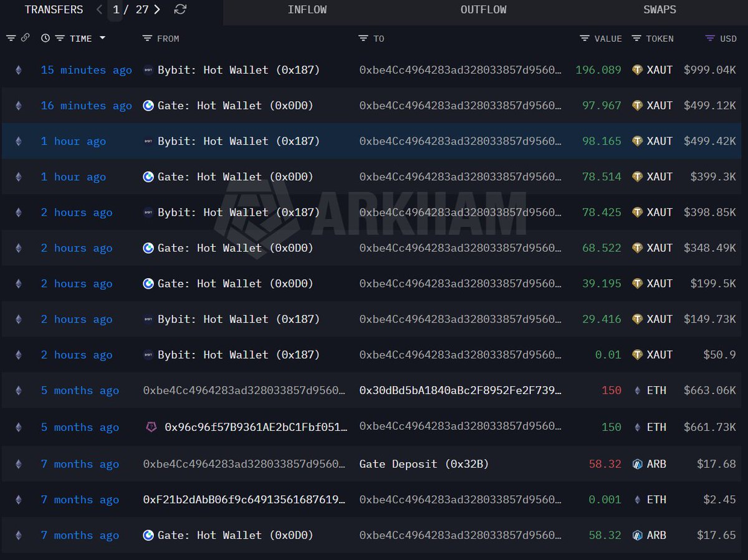748x560 pixels.
Task: Open the TOKEN column filter
Action: (636, 38)
